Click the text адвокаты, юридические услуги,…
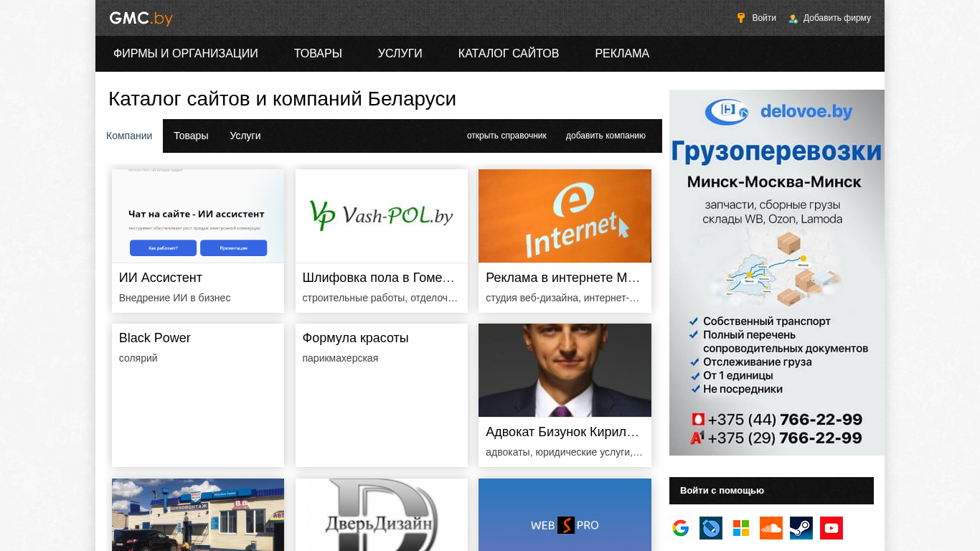980x551 pixels. coord(564,452)
